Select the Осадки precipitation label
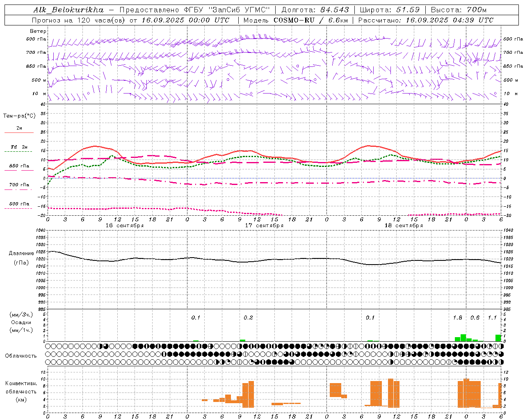 pyautogui.click(x=21, y=322)
